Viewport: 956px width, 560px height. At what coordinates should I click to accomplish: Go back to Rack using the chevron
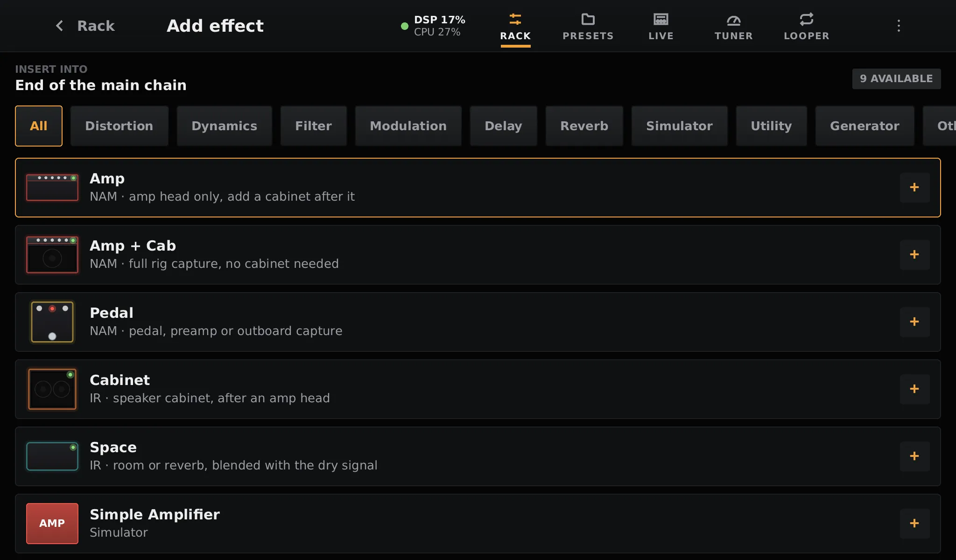60,26
